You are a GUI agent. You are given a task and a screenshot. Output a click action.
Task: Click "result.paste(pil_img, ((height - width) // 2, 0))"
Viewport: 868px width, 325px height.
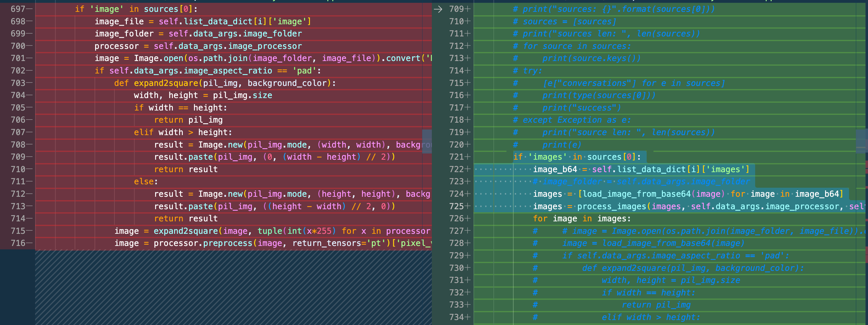pyautogui.click(x=275, y=206)
